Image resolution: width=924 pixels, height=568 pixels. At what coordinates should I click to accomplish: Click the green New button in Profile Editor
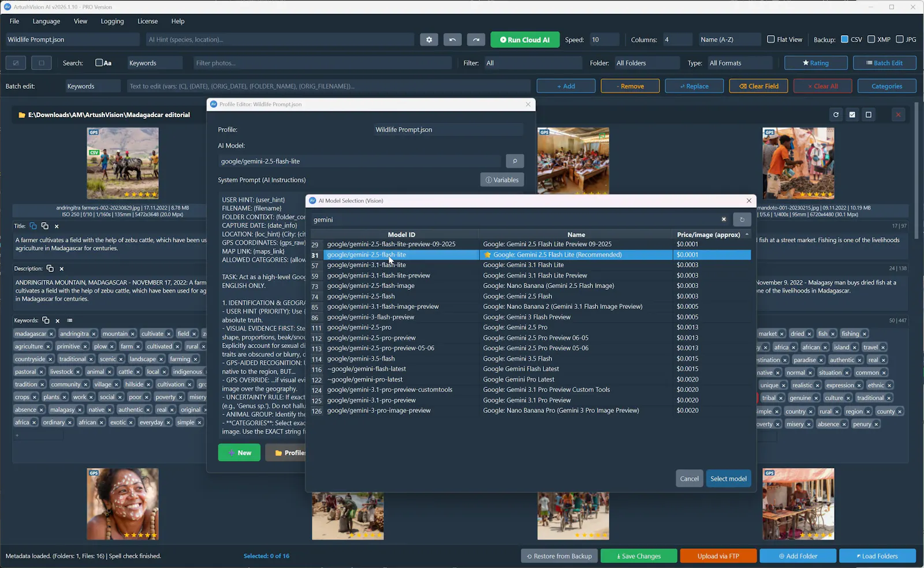[x=239, y=453]
